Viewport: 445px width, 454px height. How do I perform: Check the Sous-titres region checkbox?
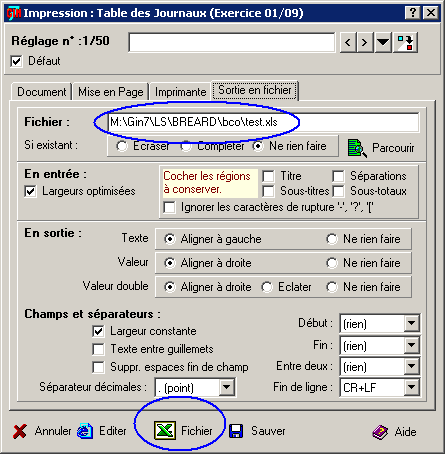tap(268, 191)
